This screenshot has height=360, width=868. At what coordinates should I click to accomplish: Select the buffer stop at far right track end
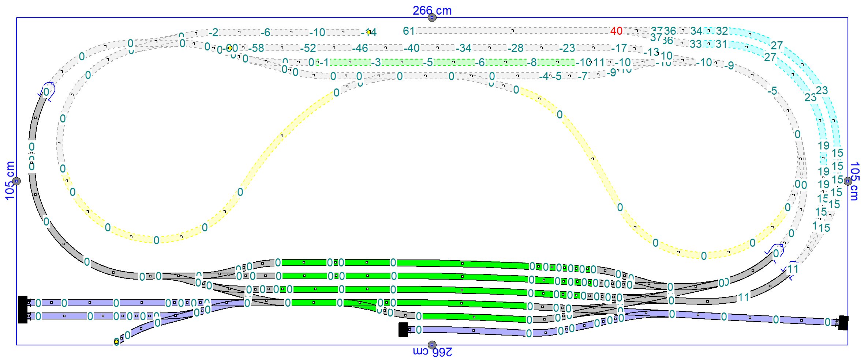[x=843, y=323]
